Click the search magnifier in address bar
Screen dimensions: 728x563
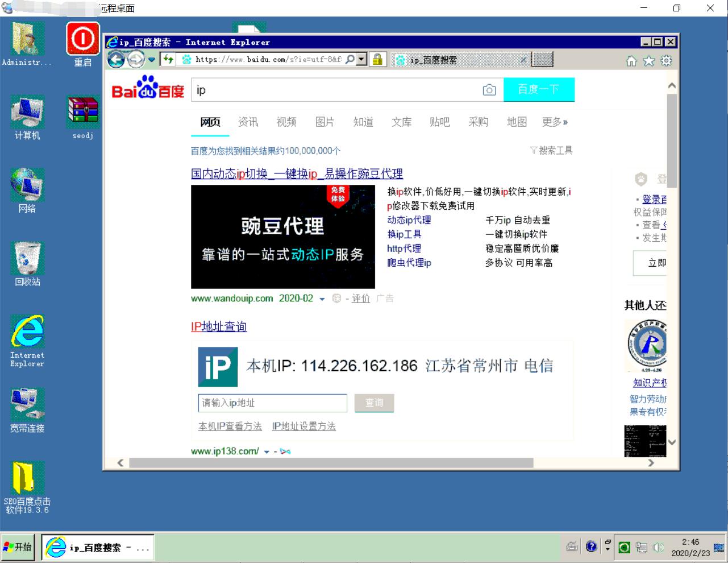click(x=350, y=59)
